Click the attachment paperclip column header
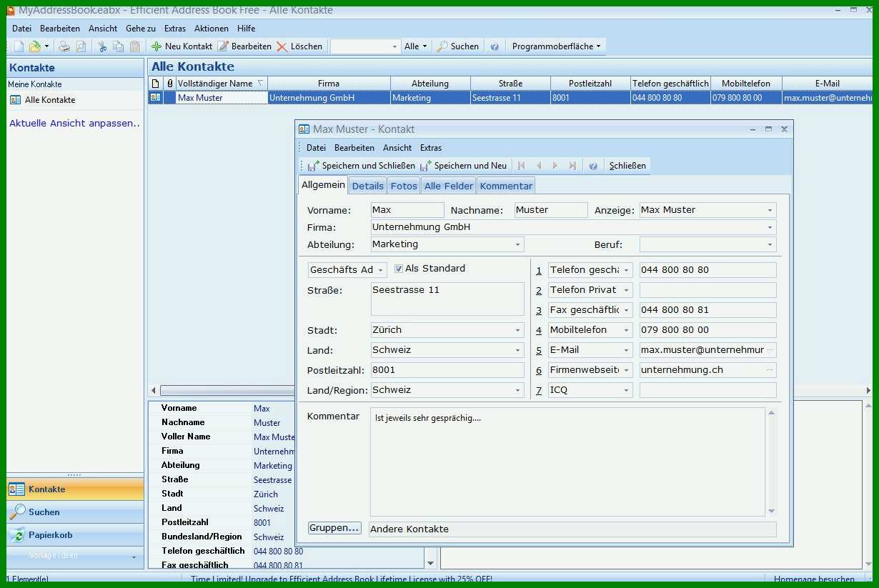The width and height of the screenshot is (879, 588). (170, 84)
